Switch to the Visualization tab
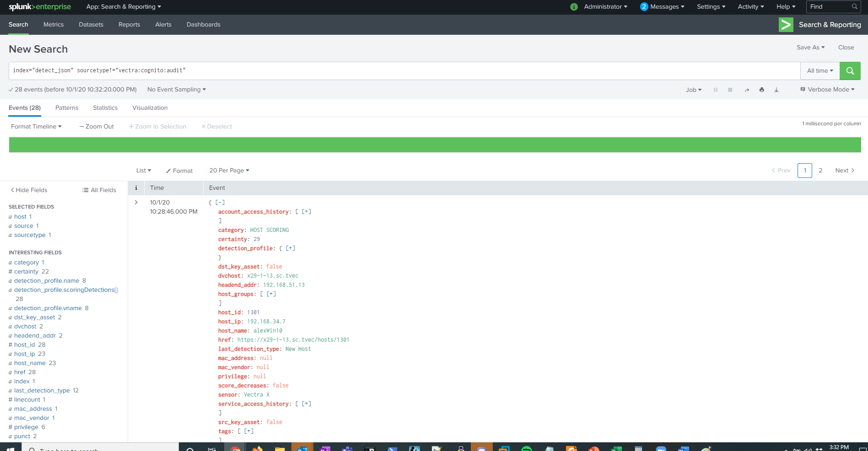The width and height of the screenshot is (868, 451). pos(150,108)
